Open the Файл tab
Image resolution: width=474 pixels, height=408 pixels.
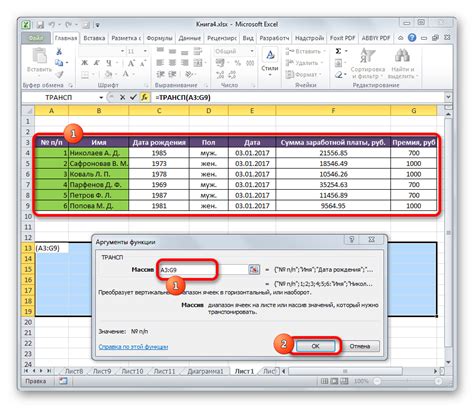point(36,38)
